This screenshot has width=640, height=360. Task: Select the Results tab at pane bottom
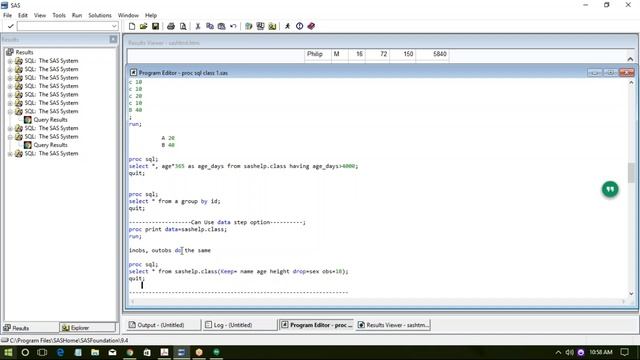pos(31,328)
